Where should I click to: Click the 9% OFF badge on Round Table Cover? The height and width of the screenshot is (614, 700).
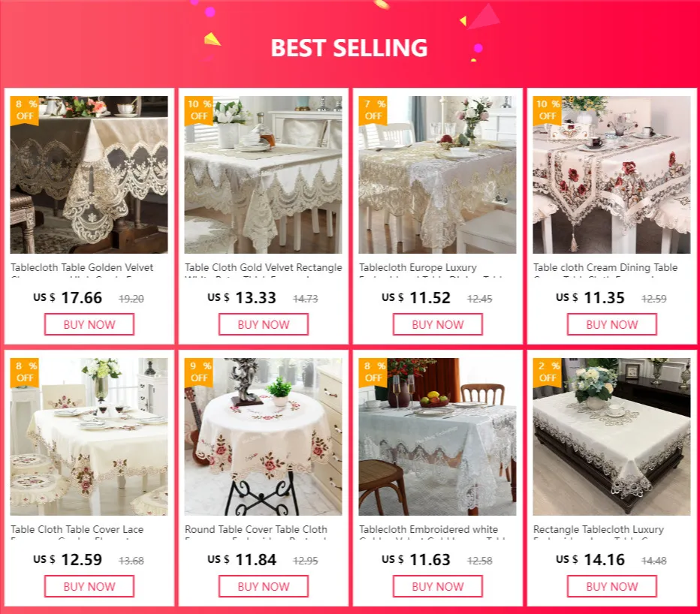(199, 372)
